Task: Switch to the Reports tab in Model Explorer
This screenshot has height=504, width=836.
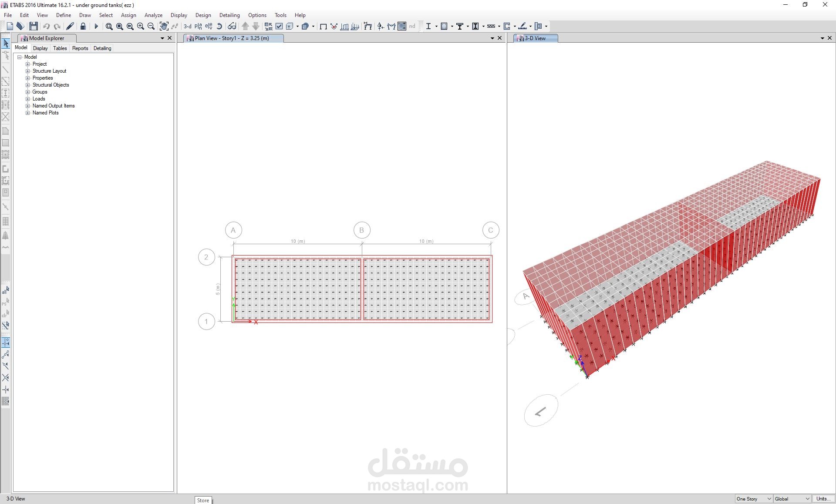Action: (x=80, y=48)
